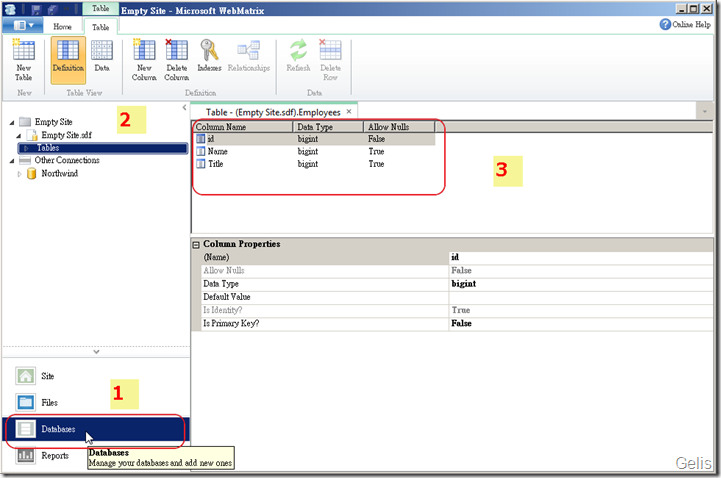Add a New Column
Screen dimensions: 721x478
tap(144, 60)
